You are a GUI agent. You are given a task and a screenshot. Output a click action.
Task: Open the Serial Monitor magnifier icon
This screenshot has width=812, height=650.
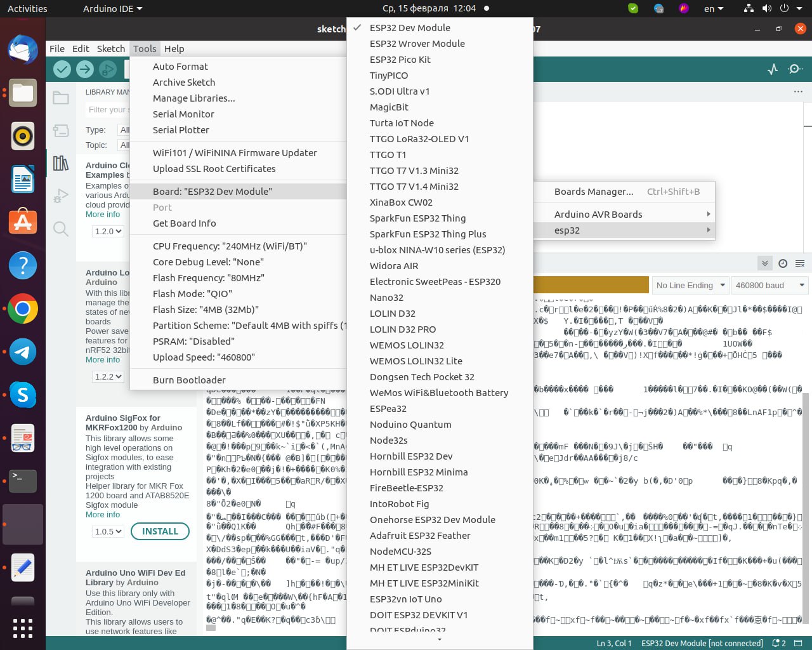pos(795,69)
